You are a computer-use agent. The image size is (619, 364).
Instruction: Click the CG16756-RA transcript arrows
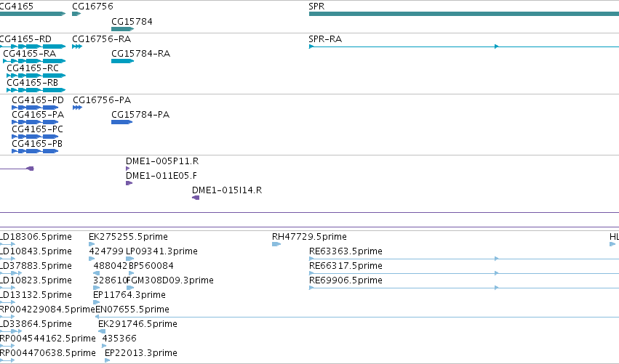pyautogui.click(x=77, y=46)
